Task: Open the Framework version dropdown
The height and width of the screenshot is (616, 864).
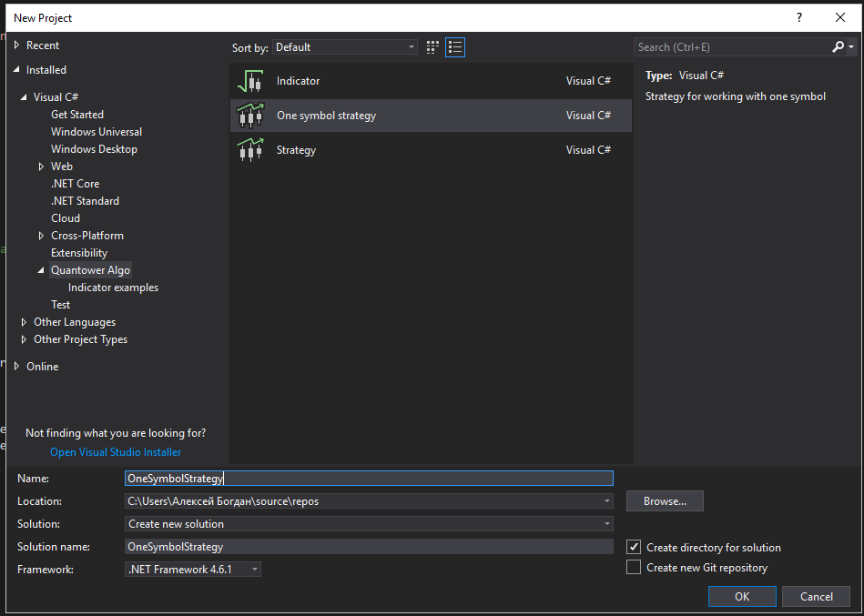Action: (193, 570)
